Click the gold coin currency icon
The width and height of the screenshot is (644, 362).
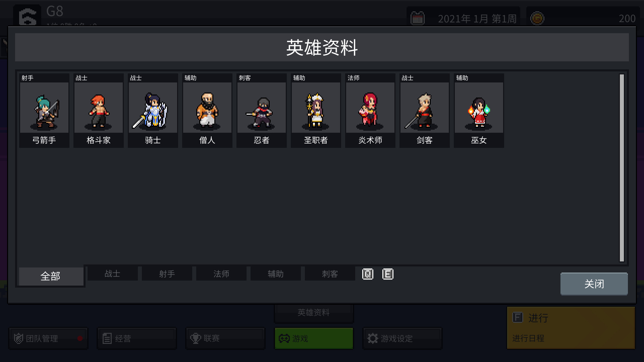(x=537, y=18)
